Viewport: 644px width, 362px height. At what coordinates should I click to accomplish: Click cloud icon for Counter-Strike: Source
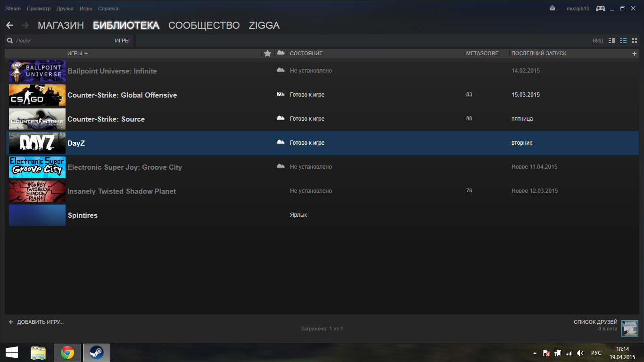click(x=281, y=118)
